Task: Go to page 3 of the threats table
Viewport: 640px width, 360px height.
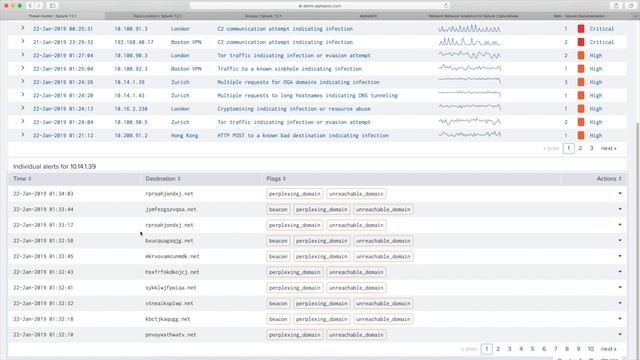Action: (x=591, y=149)
